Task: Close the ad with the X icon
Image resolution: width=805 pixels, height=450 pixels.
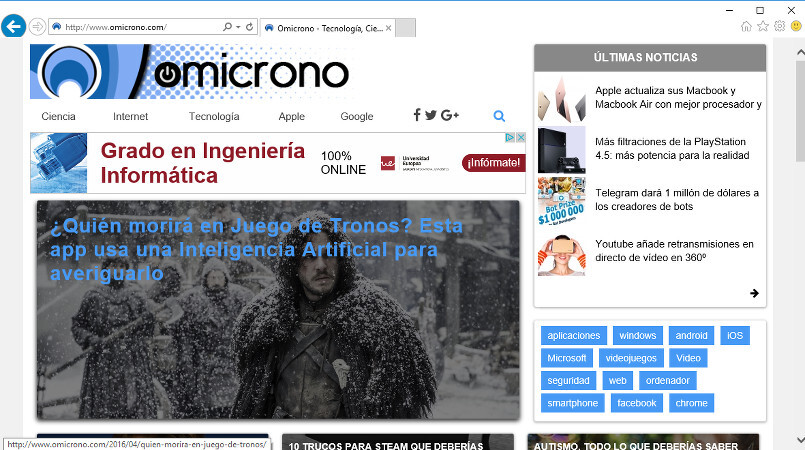Action: [x=520, y=138]
